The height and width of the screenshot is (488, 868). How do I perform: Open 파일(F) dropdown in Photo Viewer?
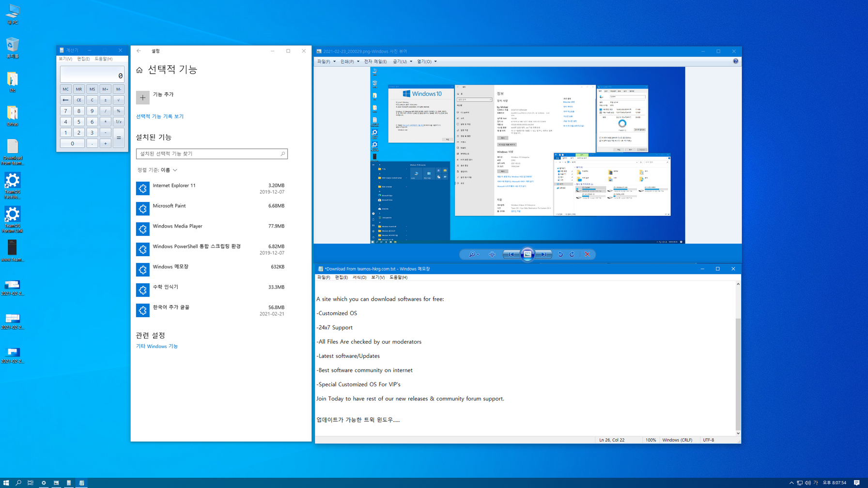(x=326, y=61)
